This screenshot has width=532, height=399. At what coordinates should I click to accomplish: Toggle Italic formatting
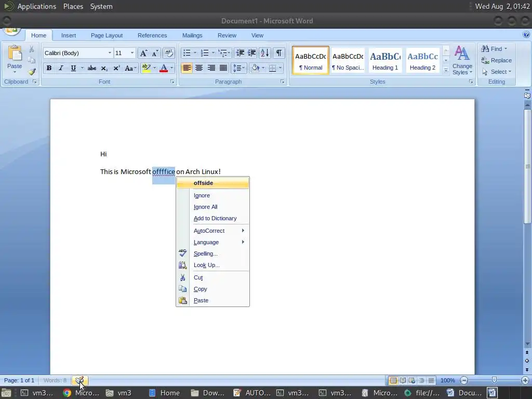point(61,68)
